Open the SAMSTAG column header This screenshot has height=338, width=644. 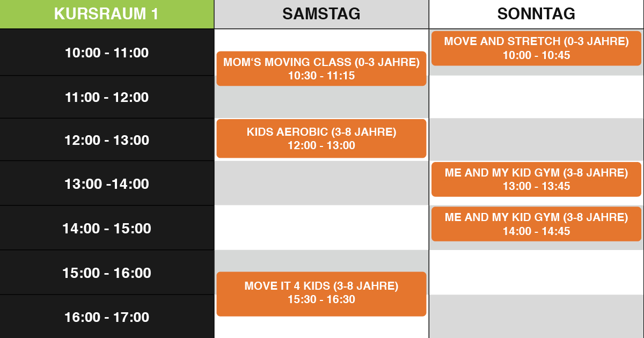coord(321,14)
